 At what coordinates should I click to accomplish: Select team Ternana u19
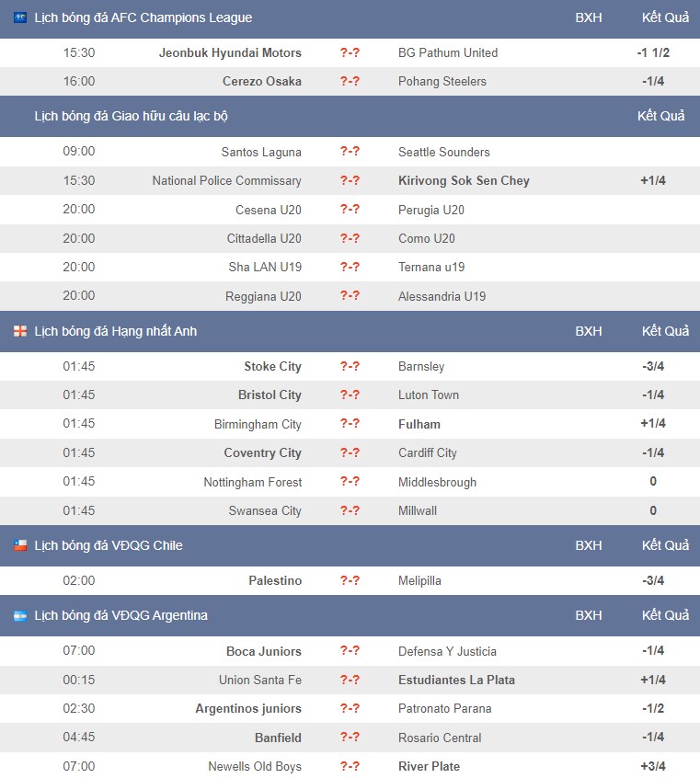click(431, 267)
